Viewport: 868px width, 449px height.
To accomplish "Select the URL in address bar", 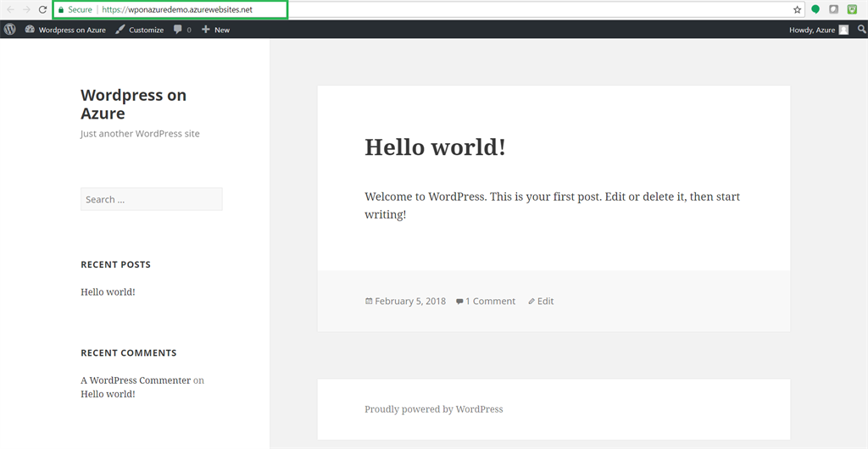I will (177, 10).
